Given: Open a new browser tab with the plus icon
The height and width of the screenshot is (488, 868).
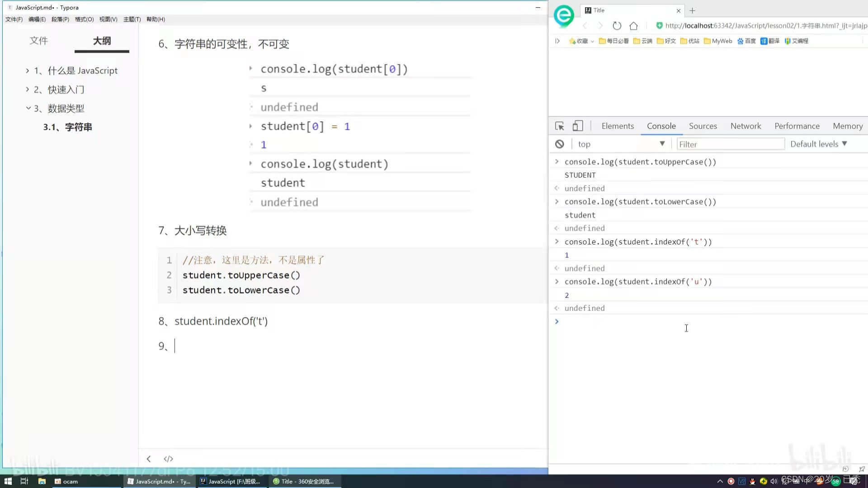Looking at the screenshot, I should click(692, 10).
